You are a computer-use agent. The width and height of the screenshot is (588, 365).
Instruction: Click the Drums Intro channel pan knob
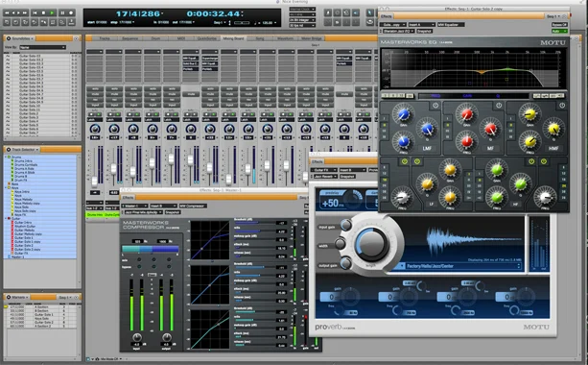pos(95,129)
